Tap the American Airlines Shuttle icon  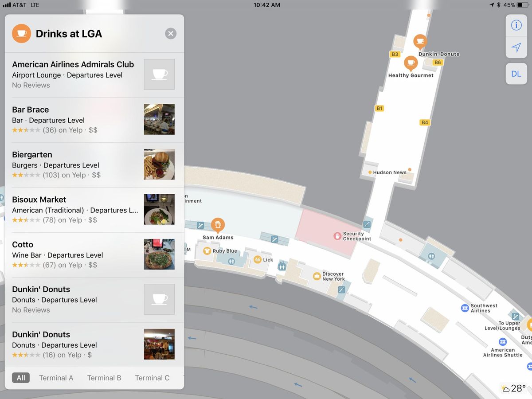coord(502,342)
